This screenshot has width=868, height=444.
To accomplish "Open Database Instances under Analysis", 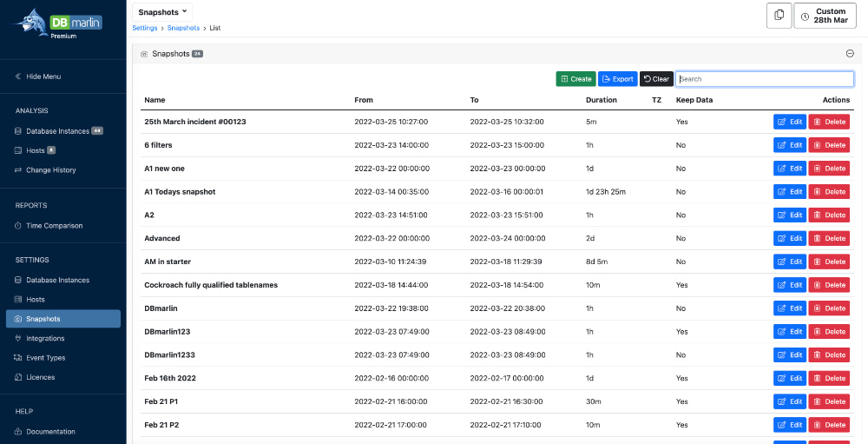I will pos(57,131).
